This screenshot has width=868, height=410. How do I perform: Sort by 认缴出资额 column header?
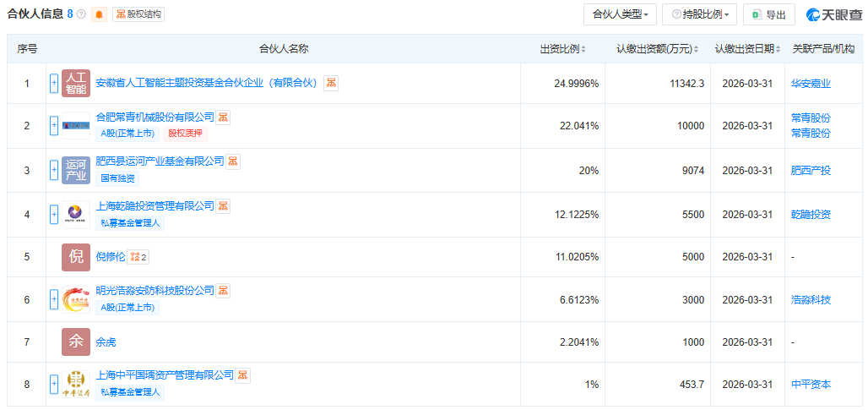click(x=654, y=49)
